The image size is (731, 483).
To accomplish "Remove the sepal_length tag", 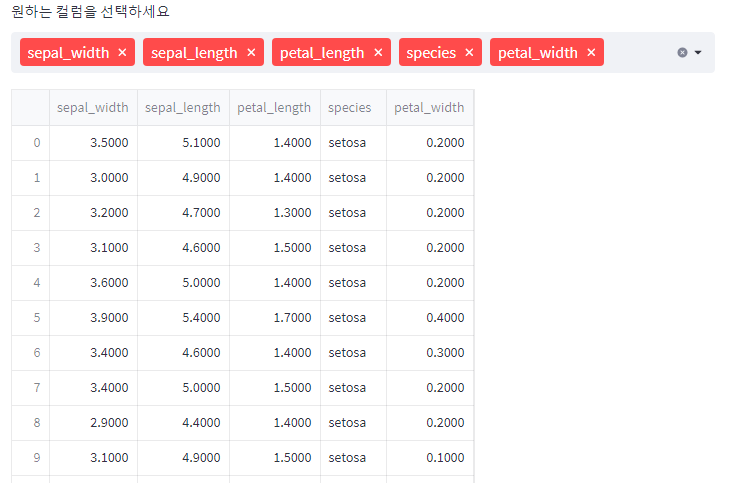I will click(x=251, y=52).
